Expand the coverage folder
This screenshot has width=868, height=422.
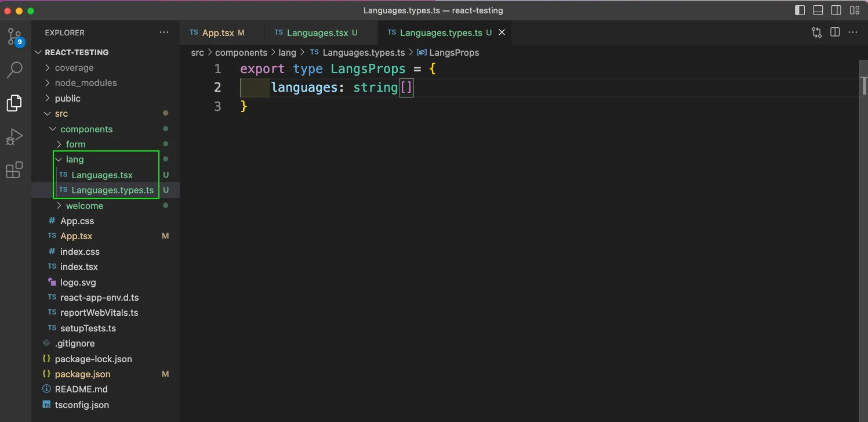pyautogui.click(x=106, y=68)
